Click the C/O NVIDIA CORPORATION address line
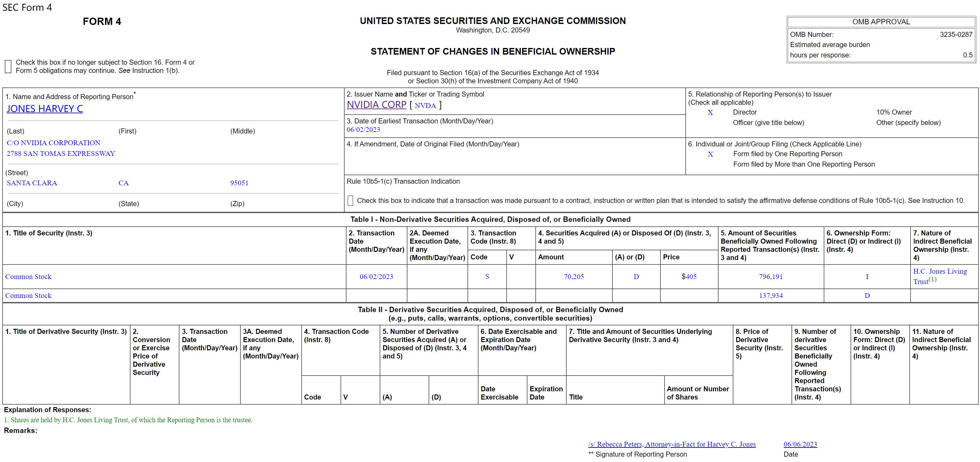980x462 pixels. [x=54, y=143]
